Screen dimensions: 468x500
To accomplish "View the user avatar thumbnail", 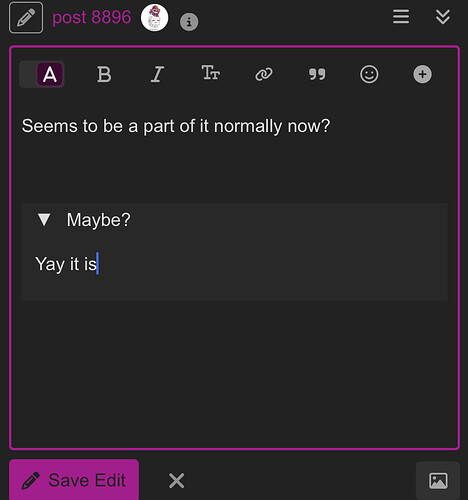I will [x=154, y=18].
